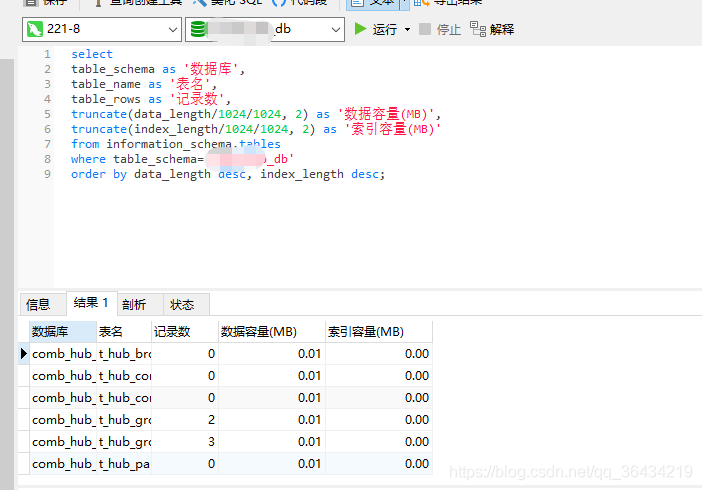Select the record count cell showing 3

[185, 442]
